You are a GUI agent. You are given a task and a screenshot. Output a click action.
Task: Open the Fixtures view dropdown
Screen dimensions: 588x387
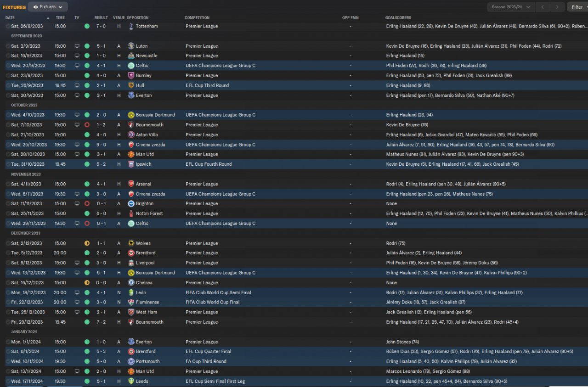click(x=48, y=7)
